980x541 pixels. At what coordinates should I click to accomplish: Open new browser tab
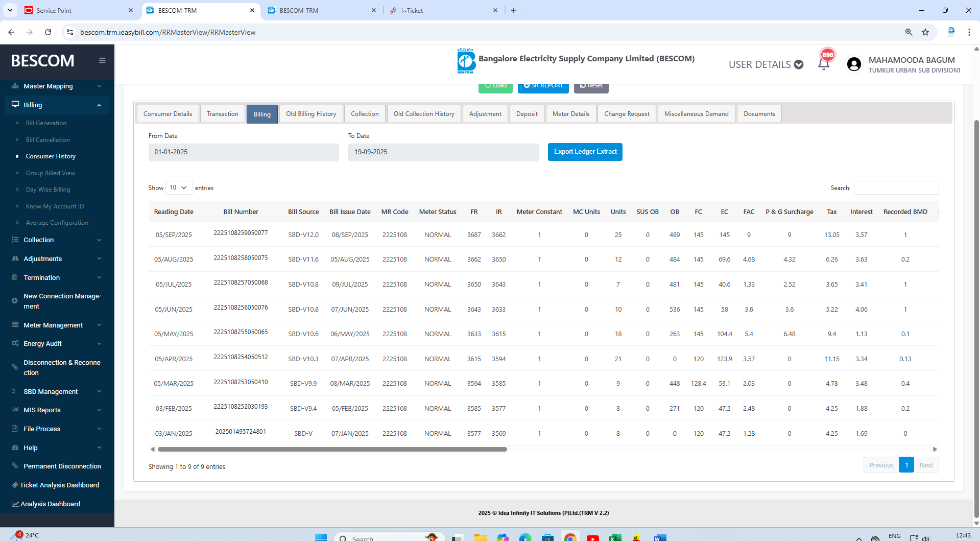[x=514, y=10]
